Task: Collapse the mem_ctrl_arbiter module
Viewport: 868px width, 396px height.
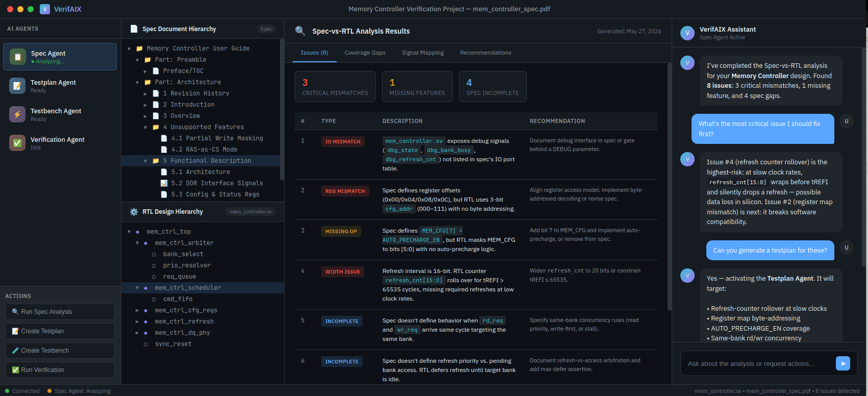Action: tap(138, 243)
